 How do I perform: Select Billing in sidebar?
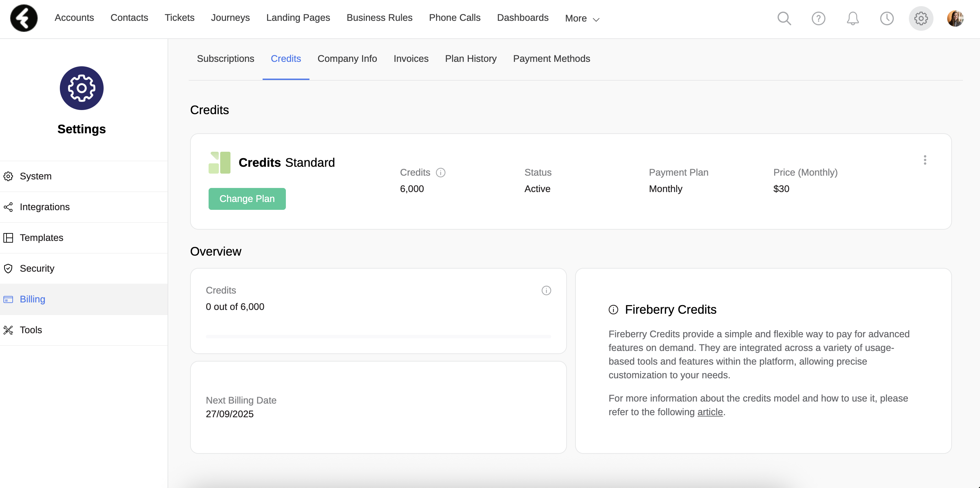click(84, 299)
